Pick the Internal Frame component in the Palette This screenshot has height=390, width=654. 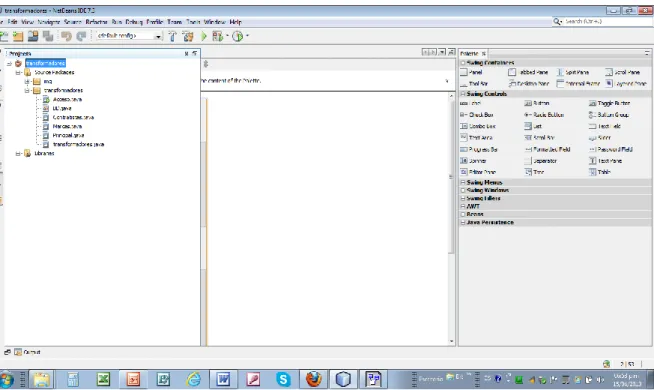(x=578, y=83)
